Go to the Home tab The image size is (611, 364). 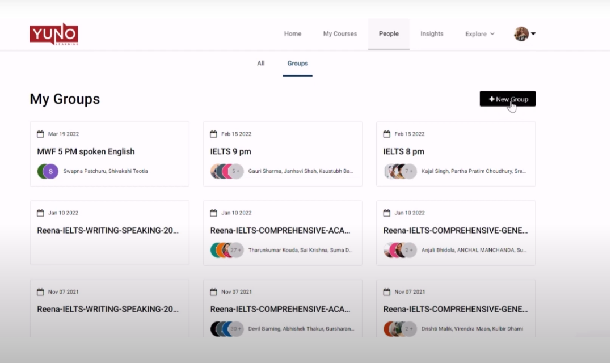pos(293,34)
